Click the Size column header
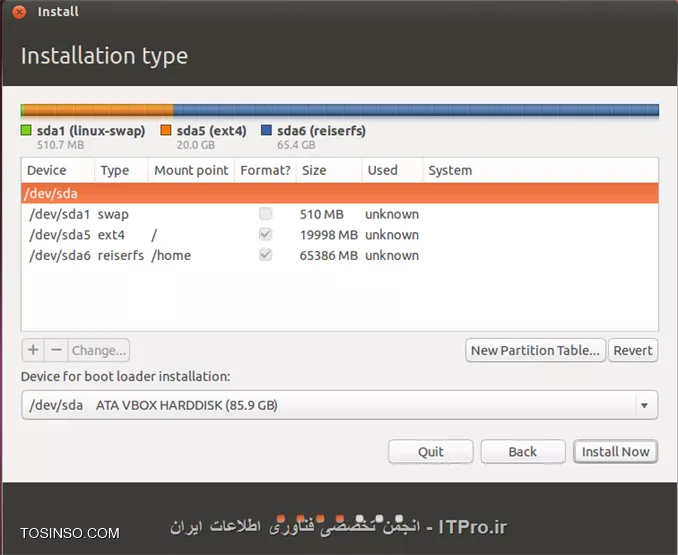Screen dimensions: 678x555 [x=329, y=170]
